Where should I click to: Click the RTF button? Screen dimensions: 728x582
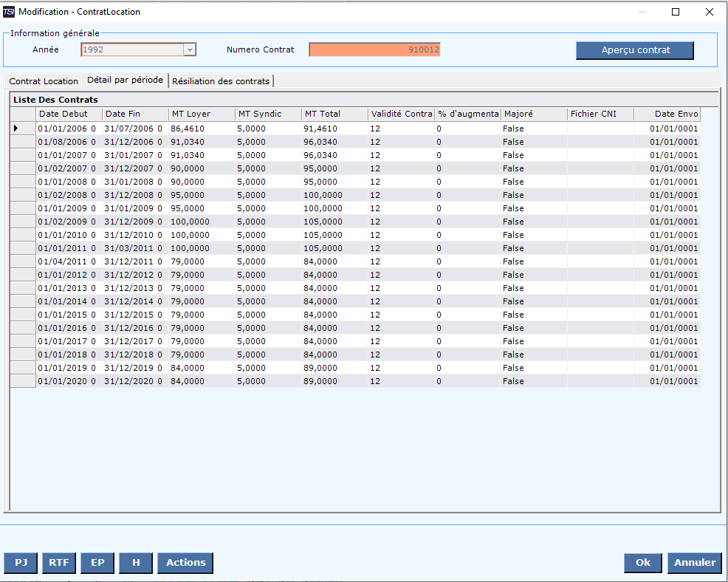(x=59, y=563)
